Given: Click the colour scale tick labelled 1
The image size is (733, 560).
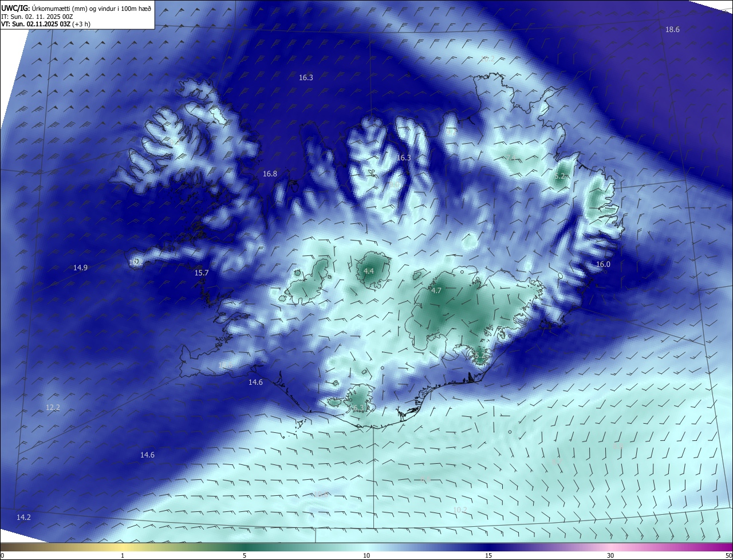Looking at the screenshot, I should point(123,556).
